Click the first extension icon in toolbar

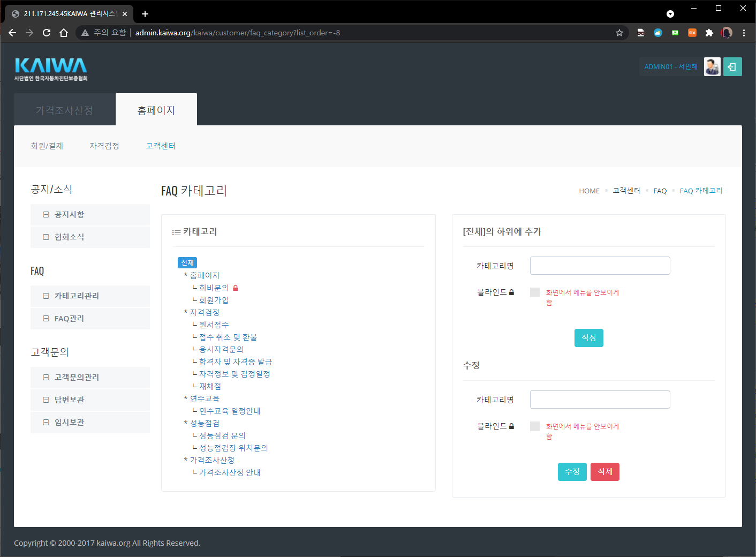(641, 33)
